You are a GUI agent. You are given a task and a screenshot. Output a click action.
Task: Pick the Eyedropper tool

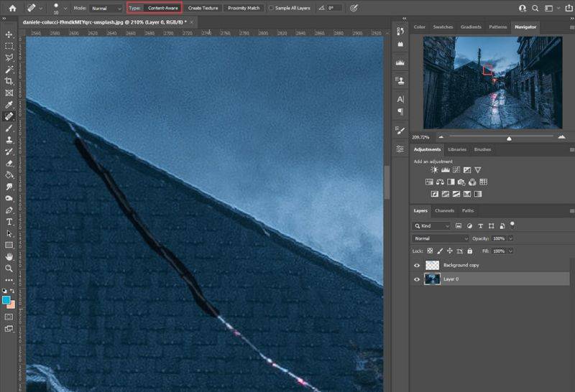tap(9, 104)
